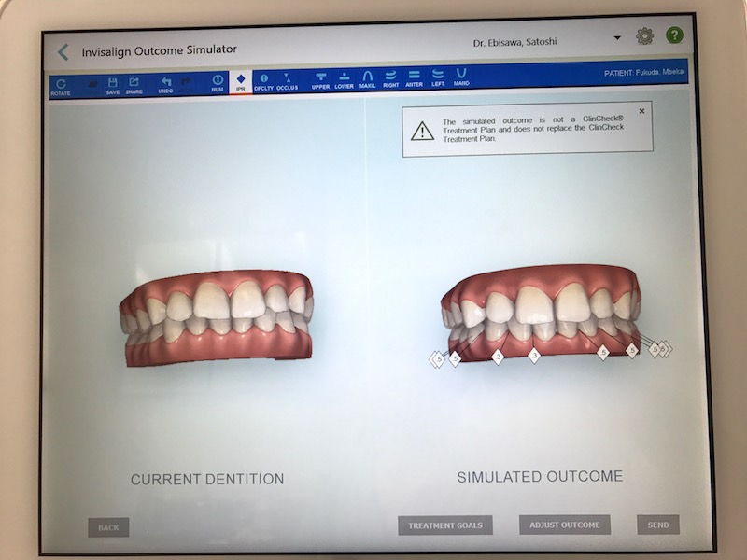747x560 pixels.
Task: Toggle the IPR markers display
Action: [x=241, y=82]
